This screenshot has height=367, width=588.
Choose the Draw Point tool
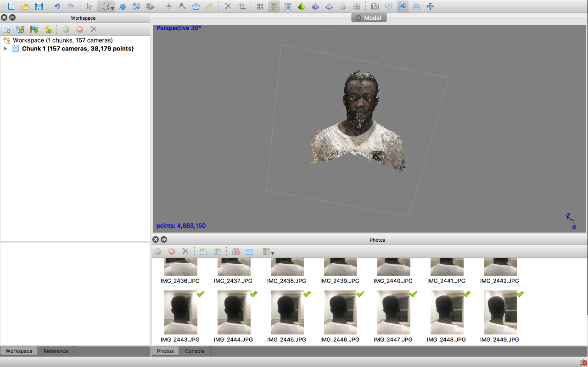pos(168,6)
